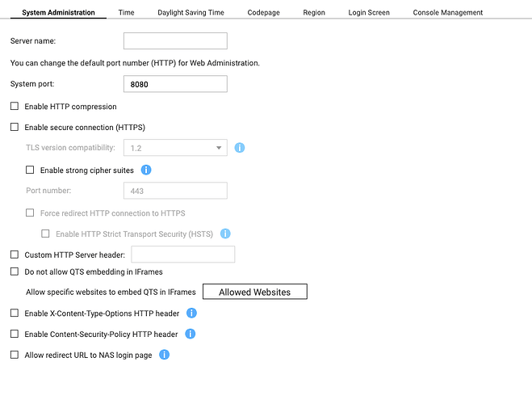Click the System port field showing 8080

[x=175, y=84]
